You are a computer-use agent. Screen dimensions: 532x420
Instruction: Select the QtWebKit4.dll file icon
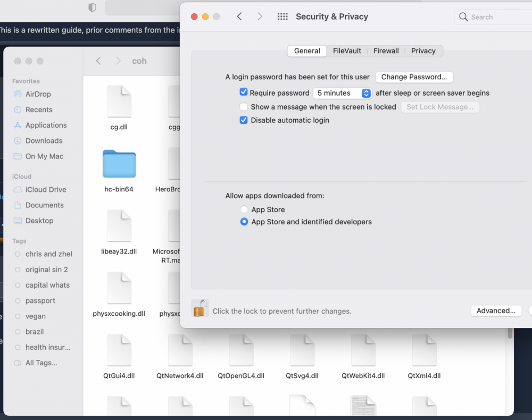coord(363,350)
